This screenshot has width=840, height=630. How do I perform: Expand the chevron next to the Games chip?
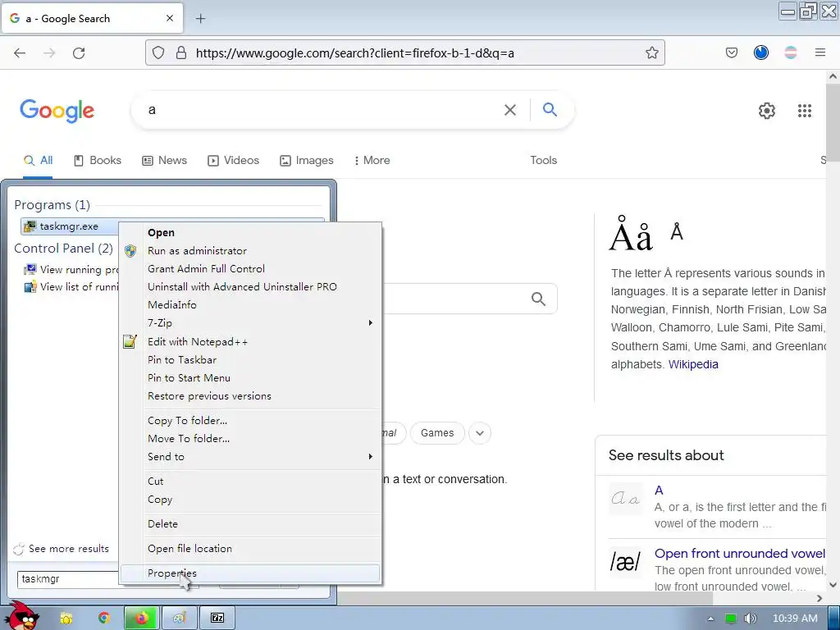480,433
